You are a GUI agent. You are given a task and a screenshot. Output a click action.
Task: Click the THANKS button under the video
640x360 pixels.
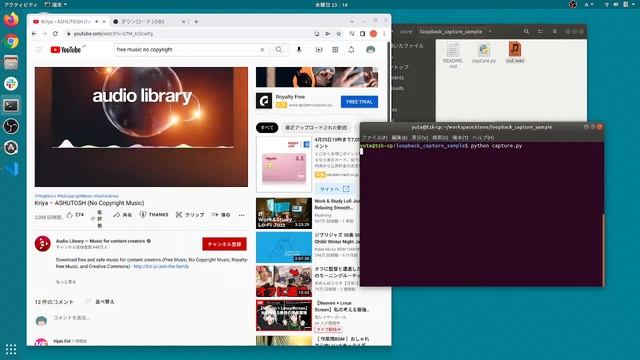click(154, 215)
